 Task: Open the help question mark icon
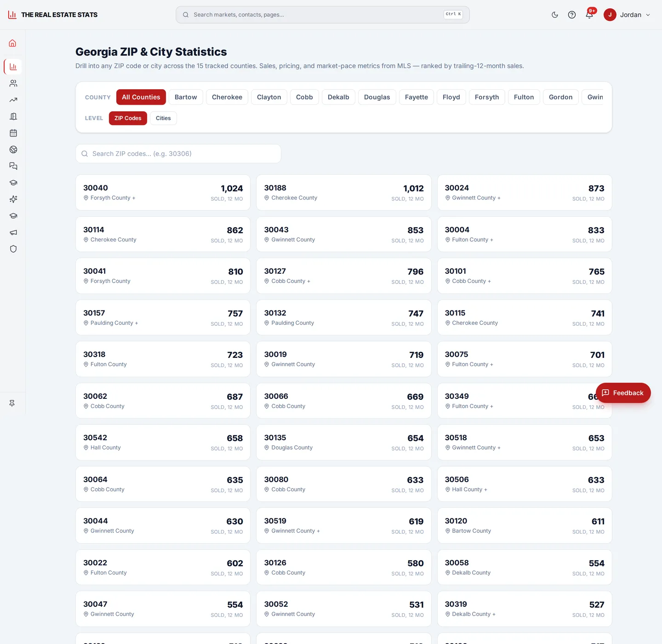(x=572, y=15)
